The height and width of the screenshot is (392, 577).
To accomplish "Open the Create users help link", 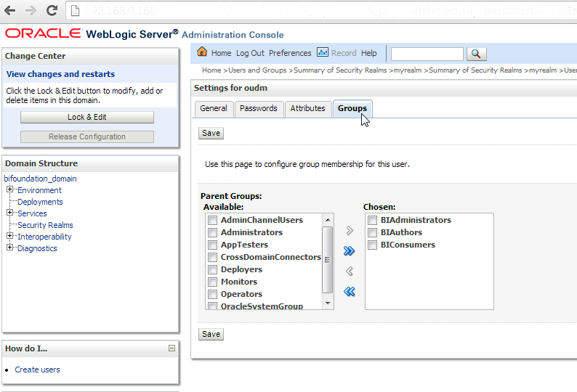I will tap(37, 370).
